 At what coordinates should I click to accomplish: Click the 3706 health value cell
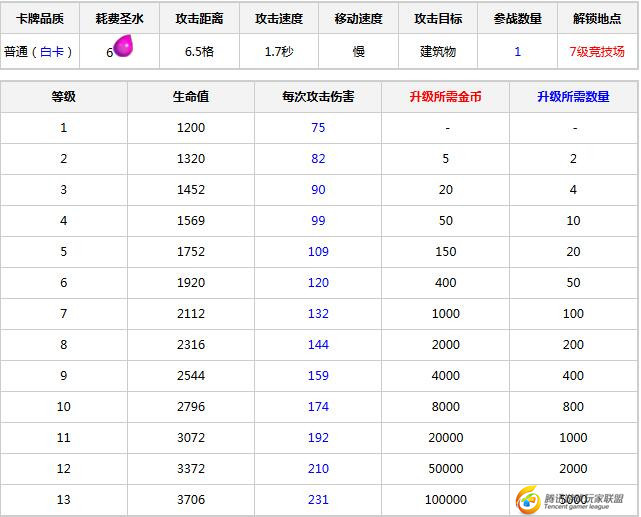(191, 500)
